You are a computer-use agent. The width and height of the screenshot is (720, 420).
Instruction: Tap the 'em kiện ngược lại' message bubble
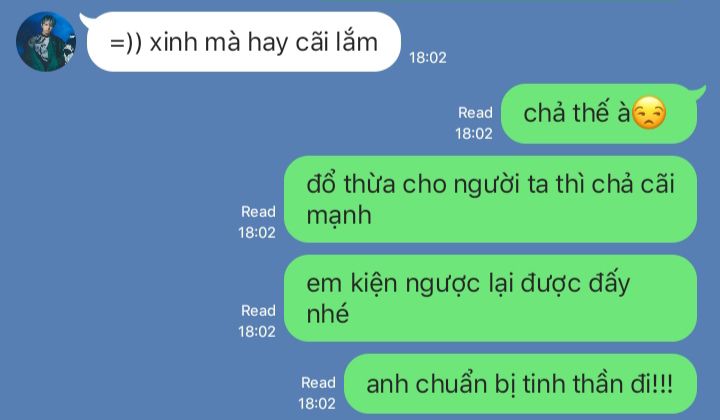[490, 298]
